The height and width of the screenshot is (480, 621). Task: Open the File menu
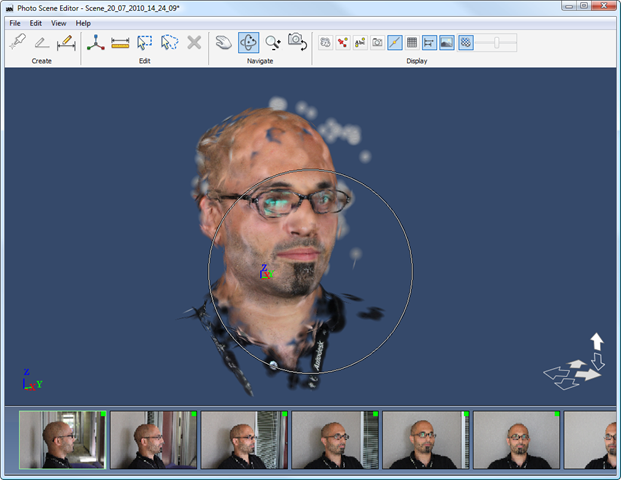point(15,23)
